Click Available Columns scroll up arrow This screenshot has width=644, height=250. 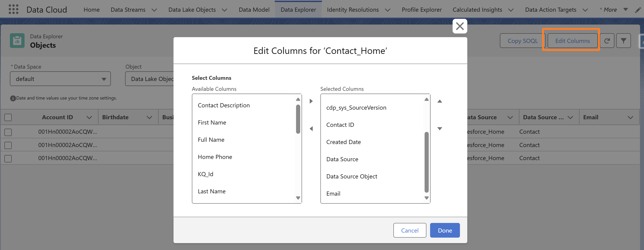298,99
